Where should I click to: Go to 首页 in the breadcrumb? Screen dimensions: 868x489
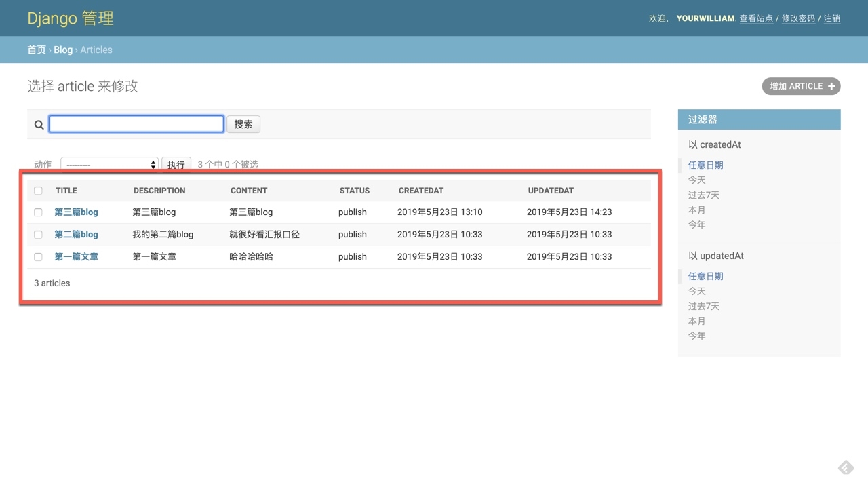pyautogui.click(x=37, y=50)
